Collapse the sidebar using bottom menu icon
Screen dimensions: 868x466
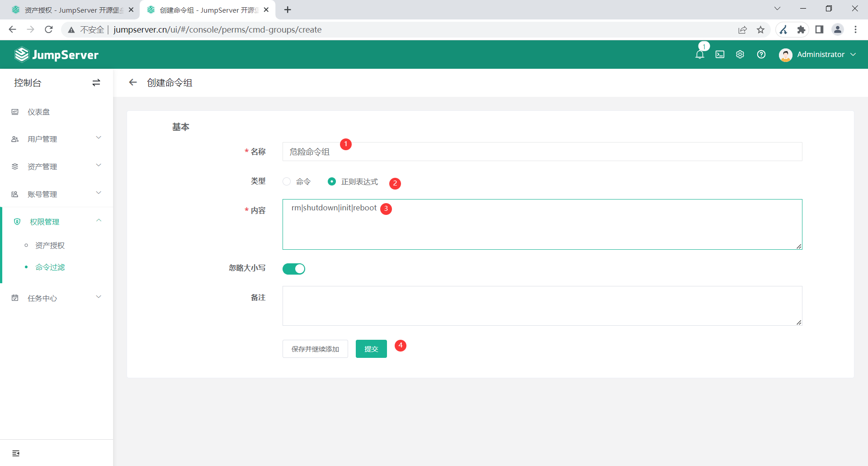(x=16, y=453)
